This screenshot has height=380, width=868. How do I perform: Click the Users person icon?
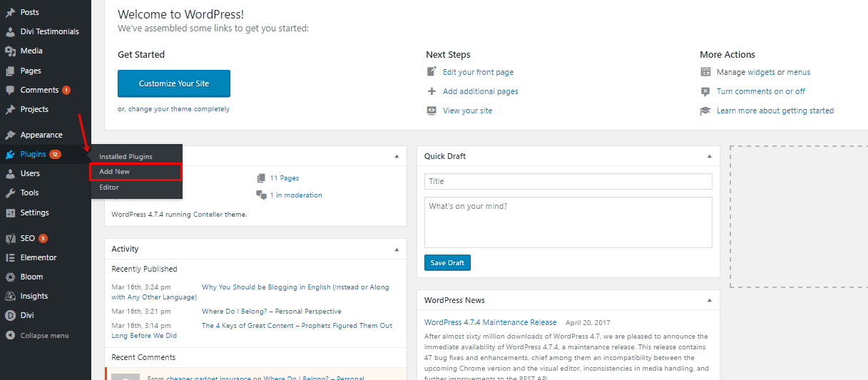click(x=10, y=173)
